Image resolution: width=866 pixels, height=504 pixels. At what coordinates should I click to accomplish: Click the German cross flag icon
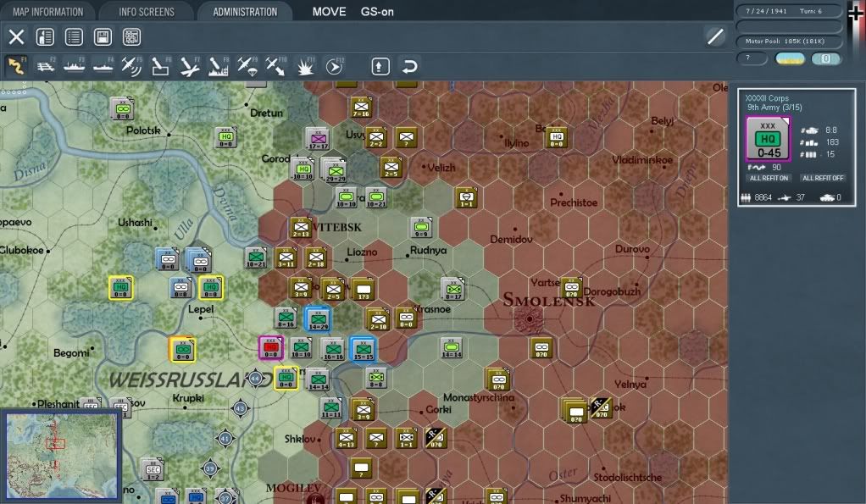pyautogui.click(x=856, y=13)
